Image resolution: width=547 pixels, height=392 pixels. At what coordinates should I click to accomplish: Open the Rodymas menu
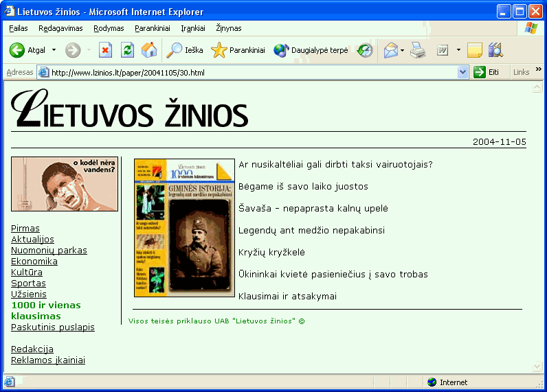coord(109,28)
